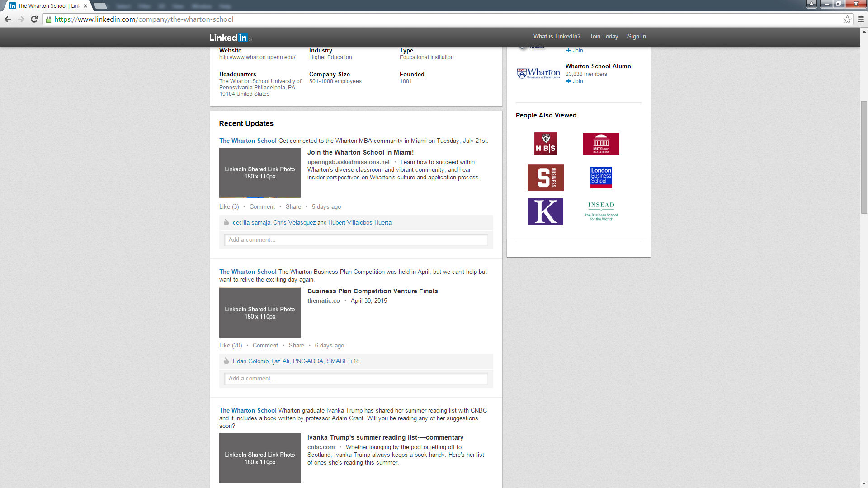Image resolution: width=868 pixels, height=488 pixels.
Task: Open the INSEAD logo
Action: click(x=601, y=211)
